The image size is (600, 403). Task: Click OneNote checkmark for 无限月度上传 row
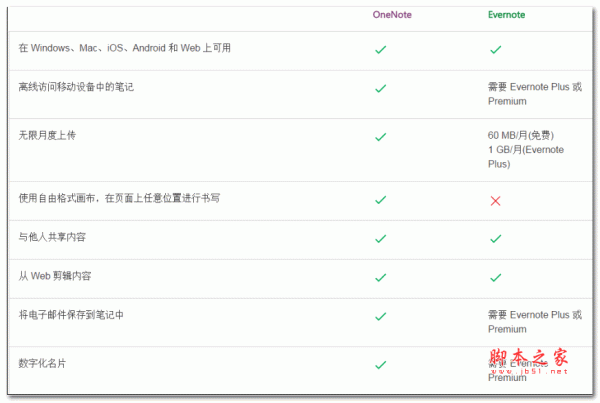point(381,137)
